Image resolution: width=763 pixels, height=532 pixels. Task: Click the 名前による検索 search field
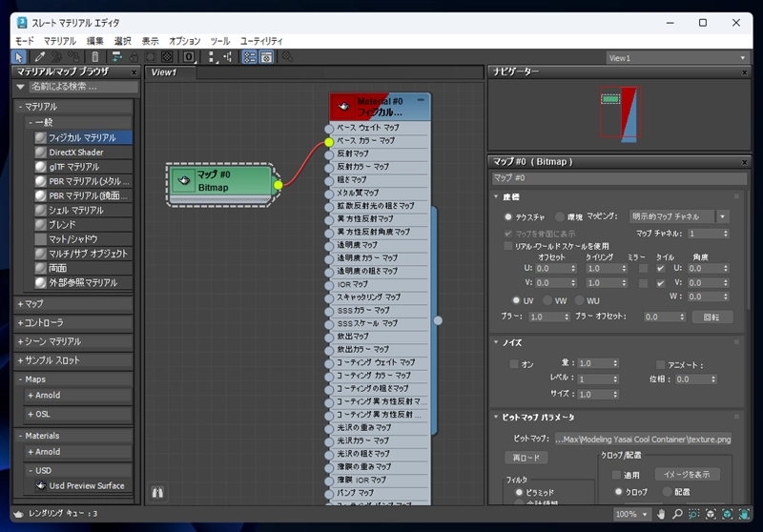click(x=83, y=87)
